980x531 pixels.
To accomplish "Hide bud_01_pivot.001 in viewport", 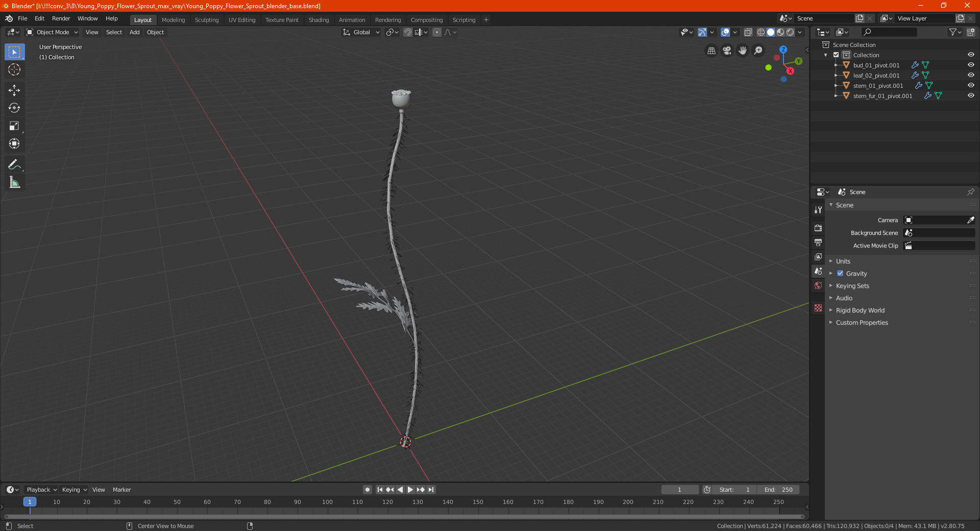I will click(971, 65).
